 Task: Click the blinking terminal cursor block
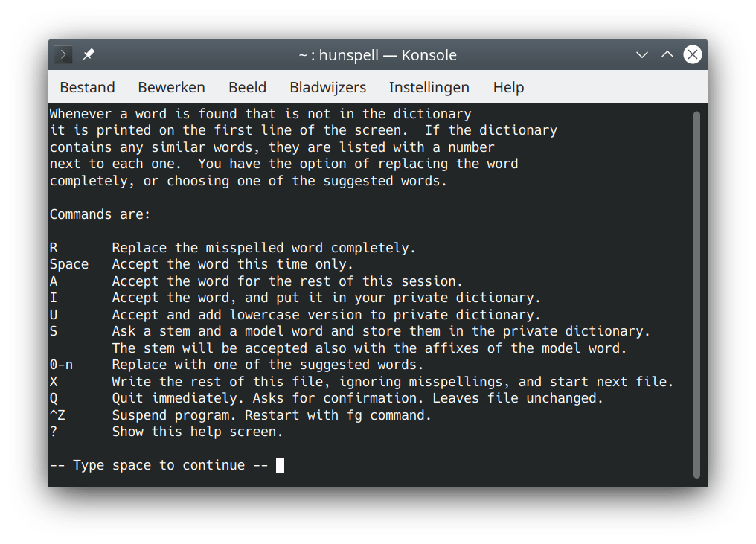[280, 466]
